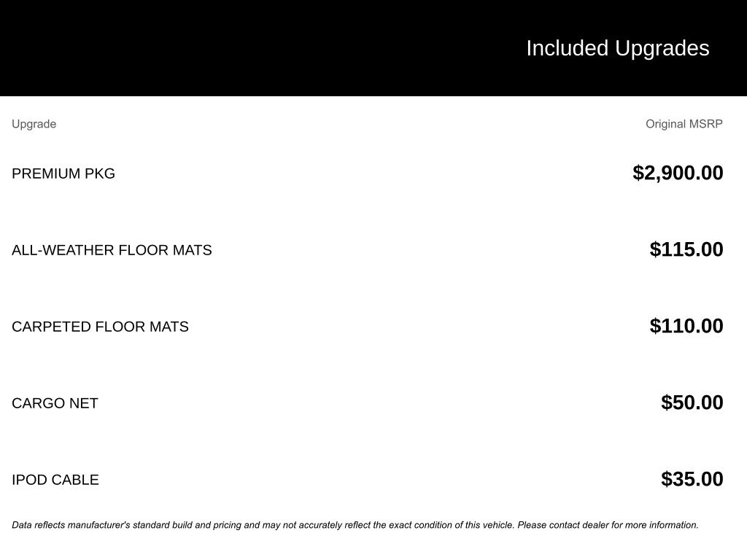Click the Upgrade column header
Screen dimensions: 747x560
pos(34,124)
